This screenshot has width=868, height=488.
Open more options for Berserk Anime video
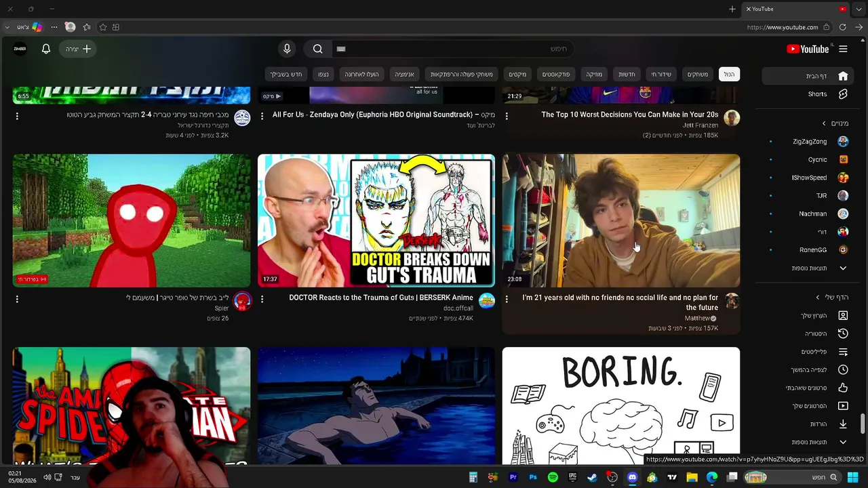(262, 299)
